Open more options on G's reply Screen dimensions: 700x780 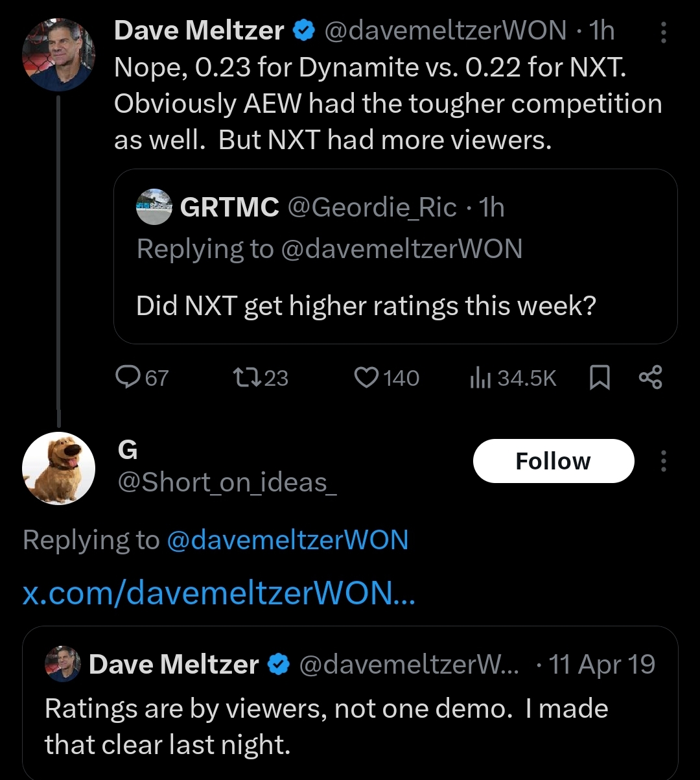(x=662, y=461)
